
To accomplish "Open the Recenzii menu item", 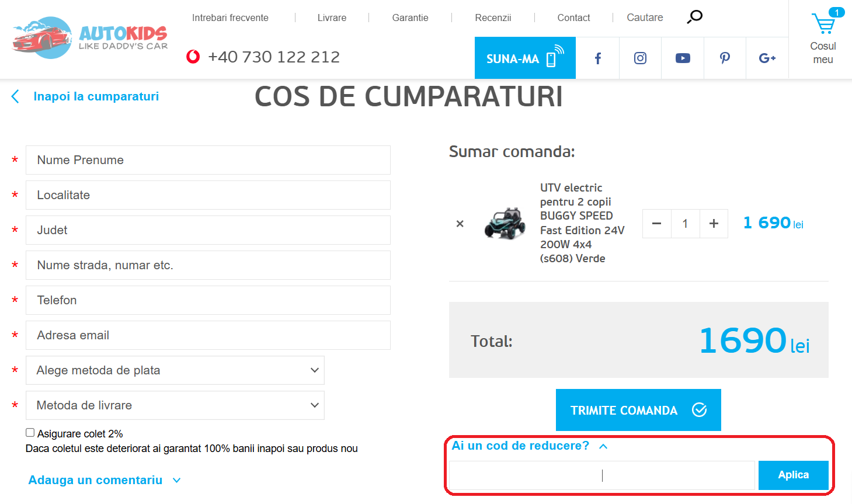I will click(493, 18).
